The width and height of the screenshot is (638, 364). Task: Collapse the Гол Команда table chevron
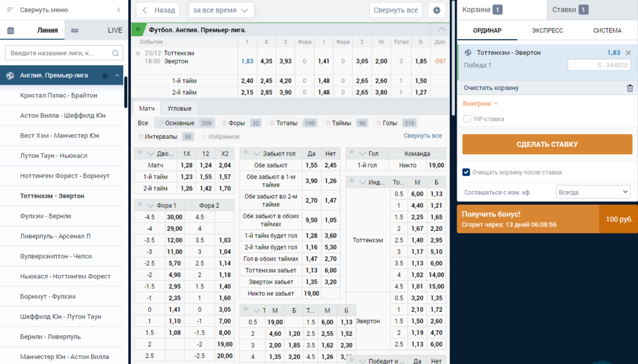pyautogui.click(x=363, y=154)
